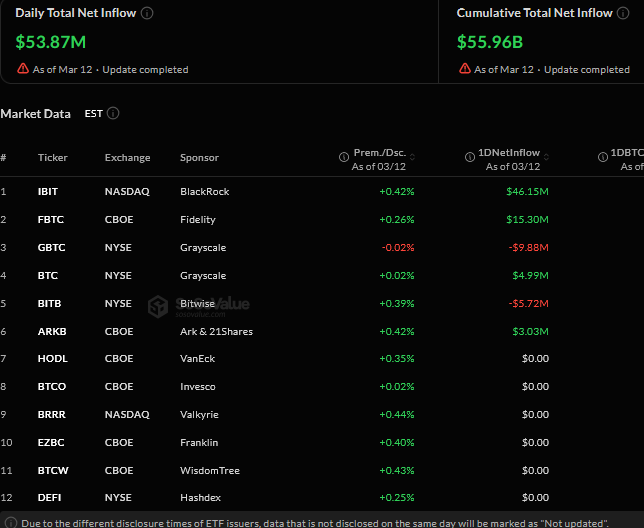644x528 pixels.
Task: Click warning triangle under $55.96B
Action: click(465, 69)
